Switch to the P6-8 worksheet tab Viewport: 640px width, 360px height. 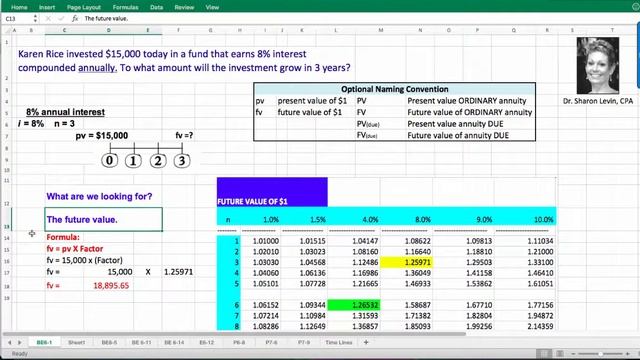pyautogui.click(x=239, y=342)
